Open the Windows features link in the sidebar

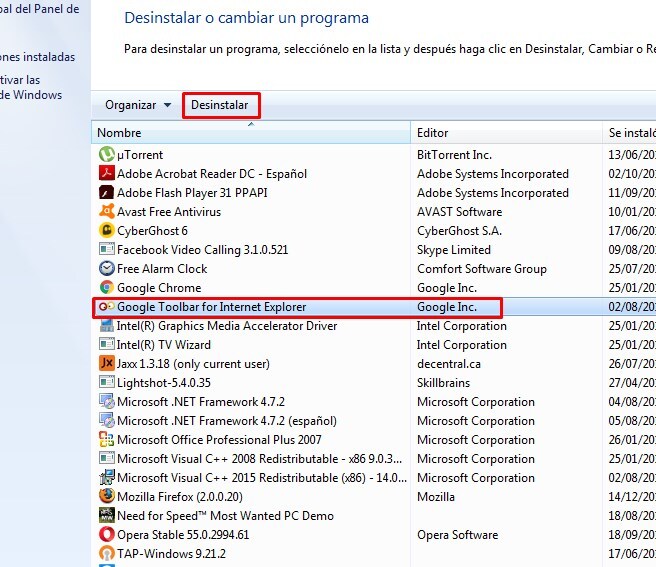31,87
